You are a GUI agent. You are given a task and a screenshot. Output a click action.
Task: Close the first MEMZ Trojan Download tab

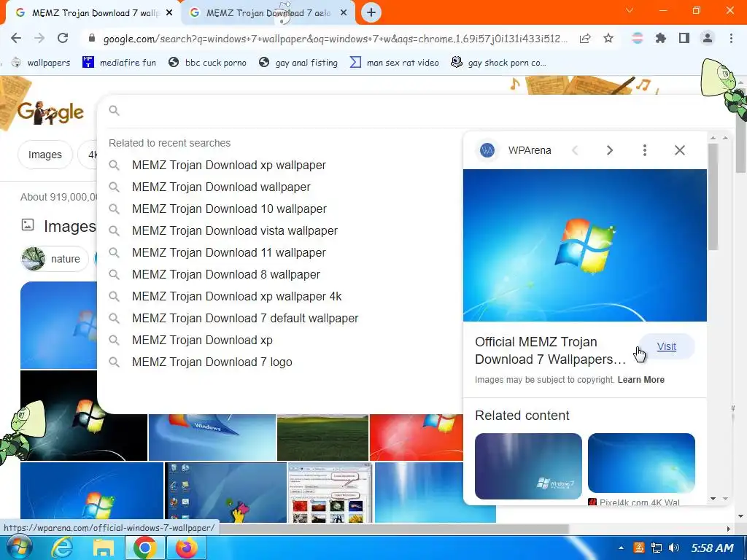(169, 13)
